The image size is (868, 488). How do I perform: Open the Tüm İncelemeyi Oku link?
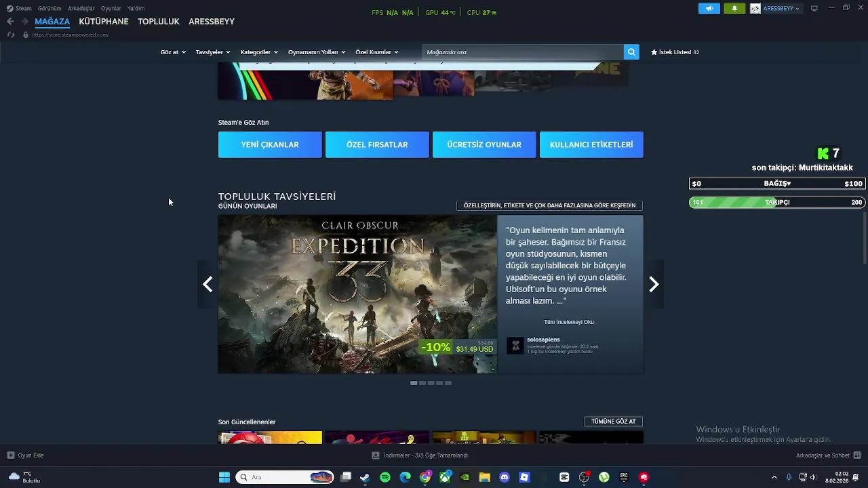tap(569, 322)
